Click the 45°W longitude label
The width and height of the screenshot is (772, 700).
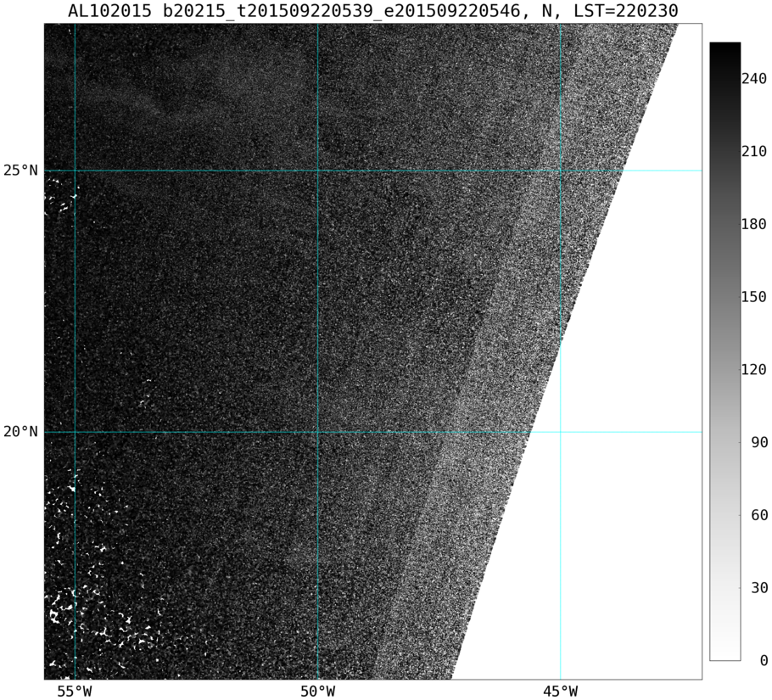click(x=560, y=692)
